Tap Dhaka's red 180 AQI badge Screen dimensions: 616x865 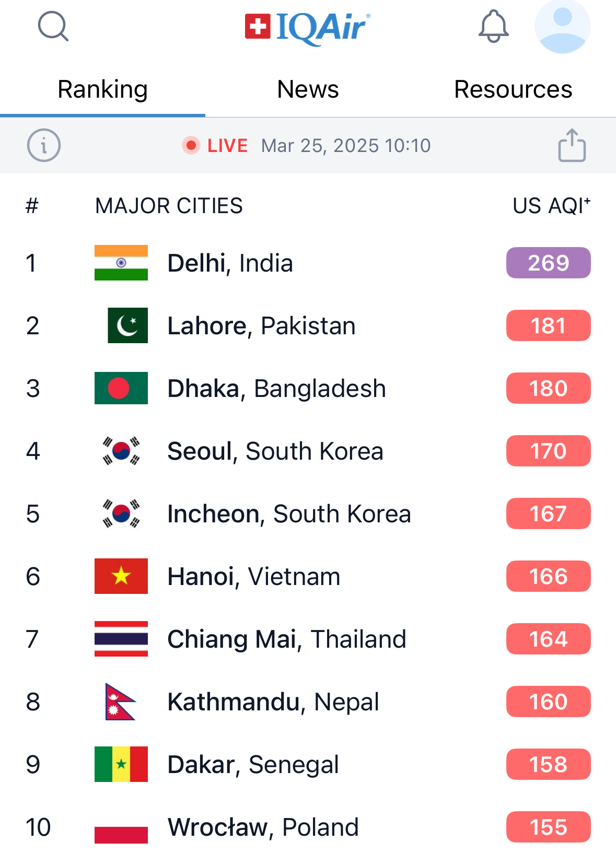click(x=548, y=388)
